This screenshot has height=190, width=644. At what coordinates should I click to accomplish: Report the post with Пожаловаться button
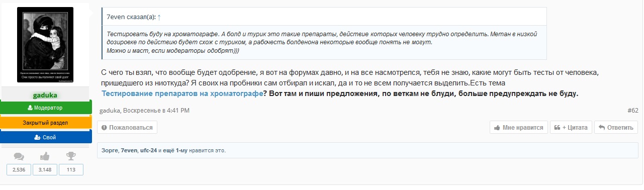tap(127, 128)
